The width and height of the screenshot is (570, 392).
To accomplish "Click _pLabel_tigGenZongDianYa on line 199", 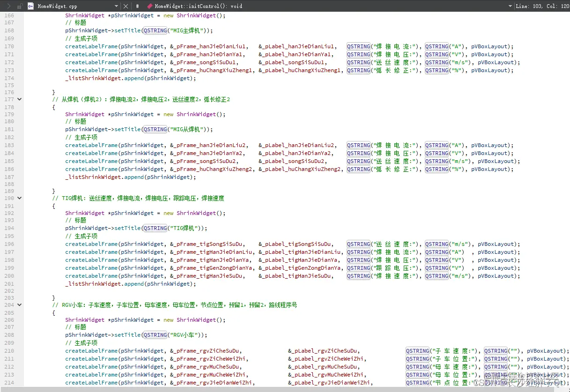I will tap(302, 268).
